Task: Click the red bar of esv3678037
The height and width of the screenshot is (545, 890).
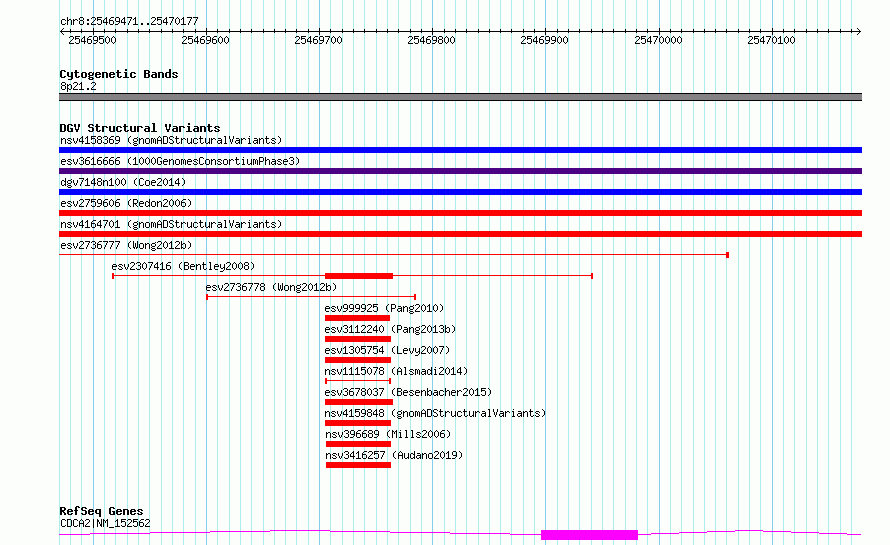Action: point(359,402)
